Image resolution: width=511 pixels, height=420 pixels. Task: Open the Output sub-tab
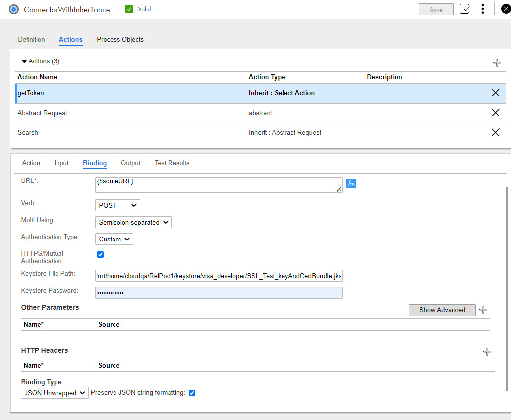131,163
